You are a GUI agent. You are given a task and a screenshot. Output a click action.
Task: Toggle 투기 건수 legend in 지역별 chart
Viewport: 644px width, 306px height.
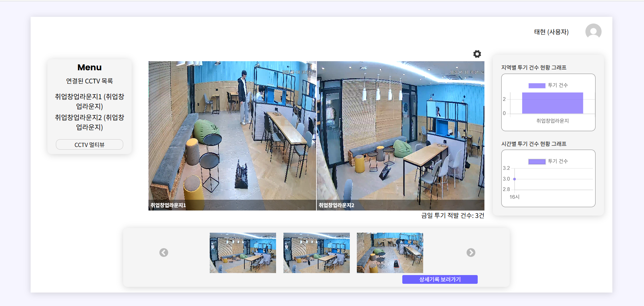tap(548, 85)
